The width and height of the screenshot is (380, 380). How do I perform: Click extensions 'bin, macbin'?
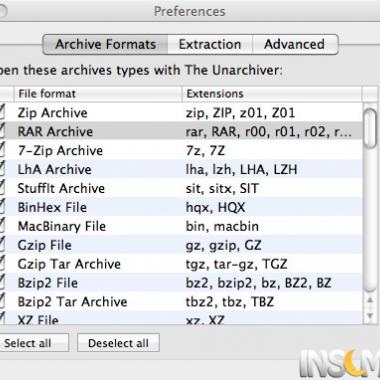[x=222, y=226]
